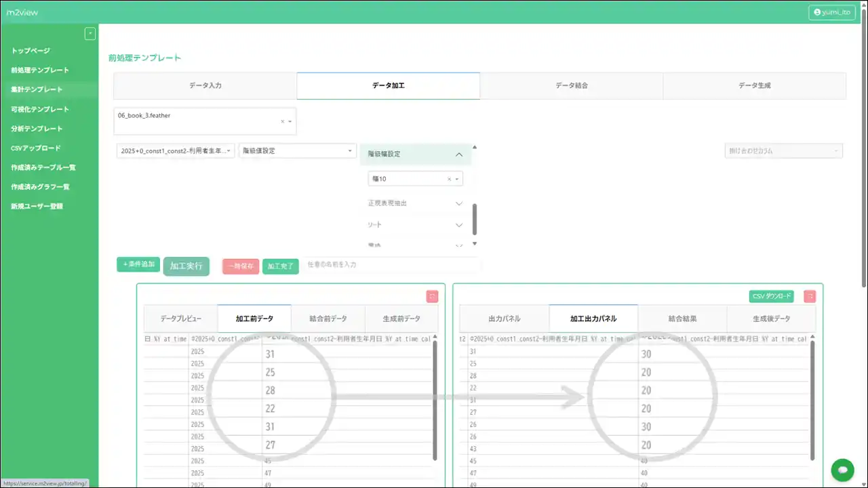
Task: Switch to the 出力パネル tab
Action: coord(504,319)
